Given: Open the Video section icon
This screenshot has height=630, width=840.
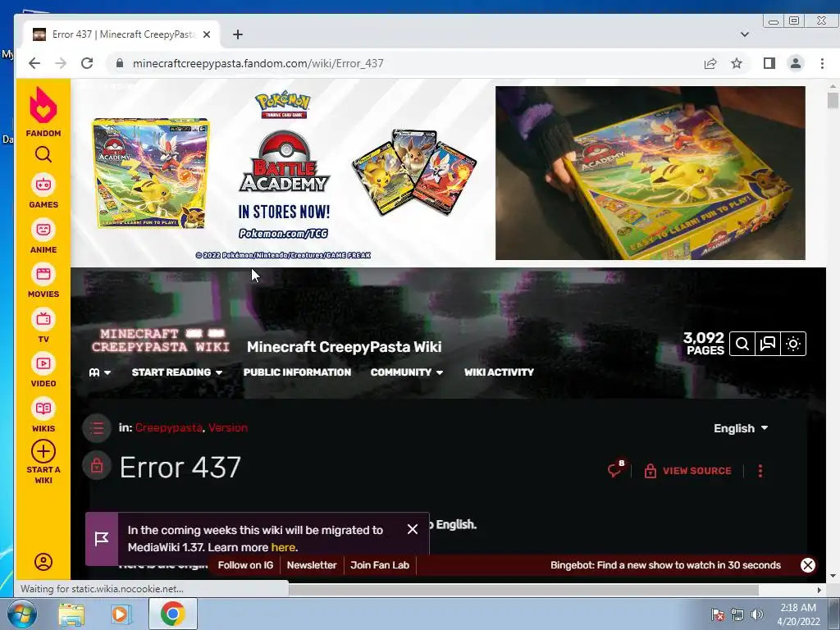Looking at the screenshot, I should point(43,363).
